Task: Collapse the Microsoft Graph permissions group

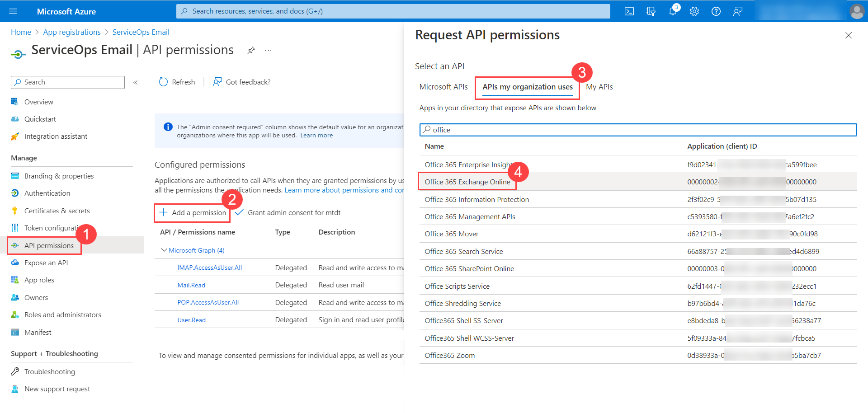Action: tap(164, 250)
